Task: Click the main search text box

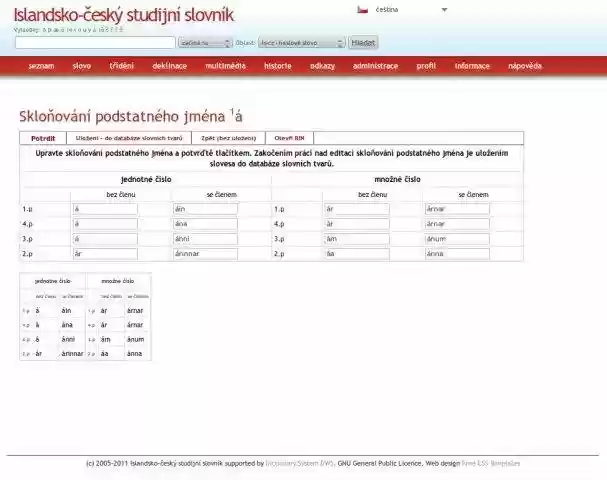Action: 95,43
